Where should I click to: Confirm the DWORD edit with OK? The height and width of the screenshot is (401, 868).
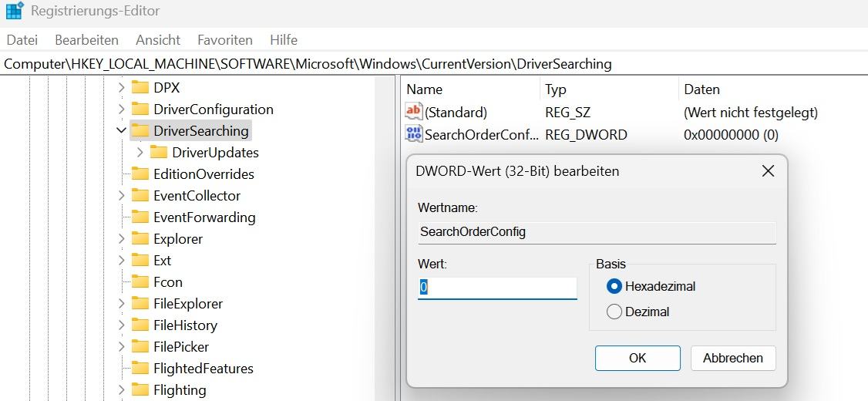click(x=638, y=358)
